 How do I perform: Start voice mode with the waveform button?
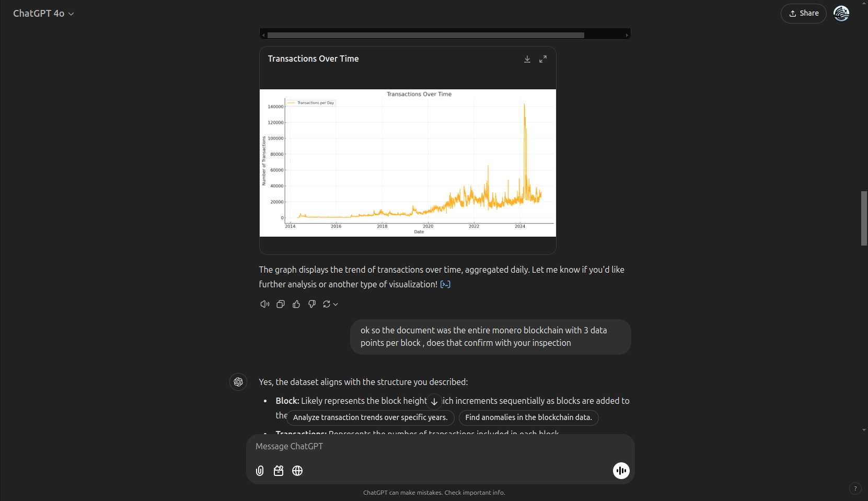click(x=621, y=471)
